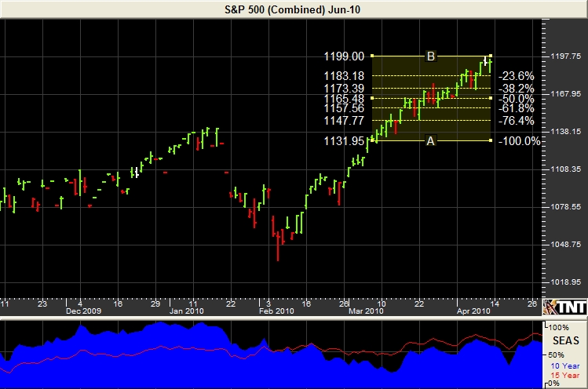Click the 1157.56 Fibonacci price label

pyautogui.click(x=344, y=108)
